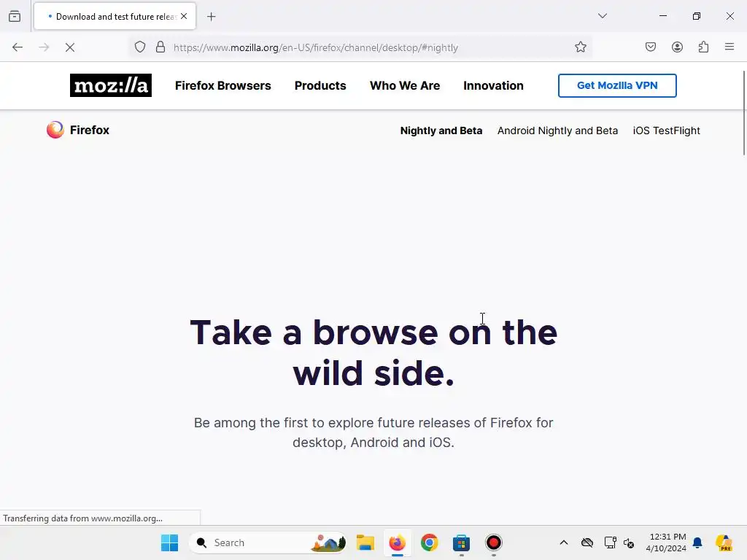Open Products navigation menu

point(320,86)
